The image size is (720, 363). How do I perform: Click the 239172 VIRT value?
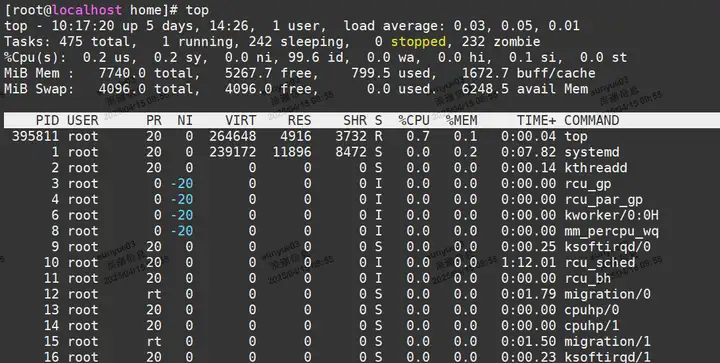coord(233,152)
